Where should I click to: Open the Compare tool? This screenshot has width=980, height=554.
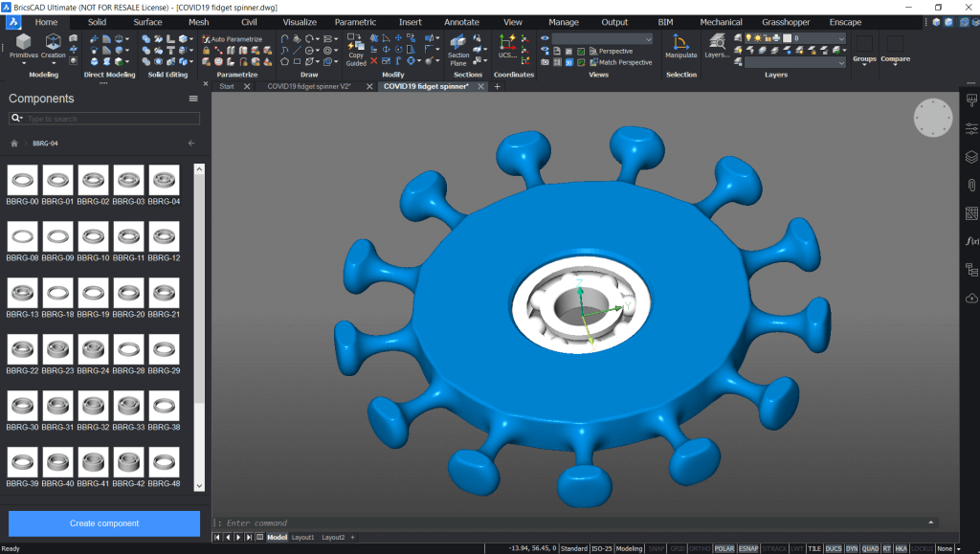tap(895, 48)
